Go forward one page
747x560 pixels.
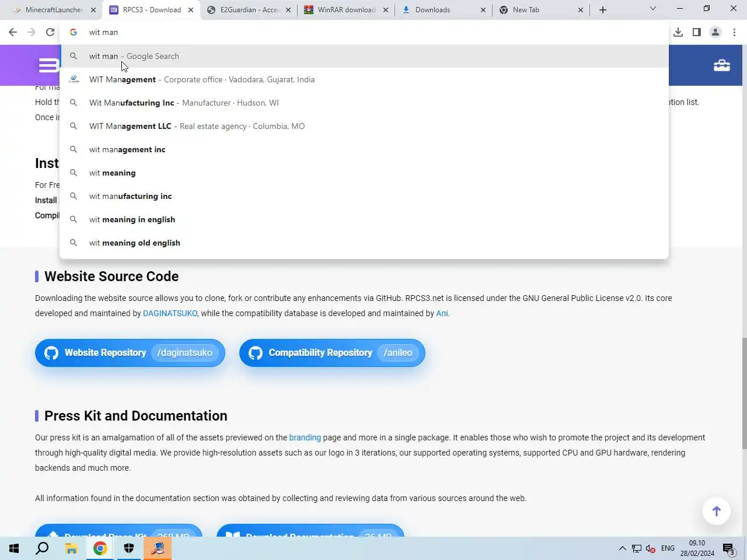tap(32, 32)
